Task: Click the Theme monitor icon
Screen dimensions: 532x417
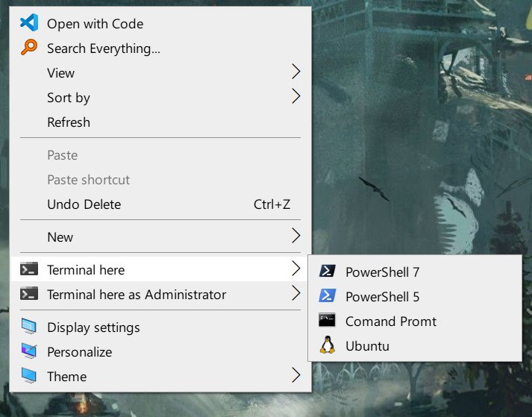Action: pos(29,375)
